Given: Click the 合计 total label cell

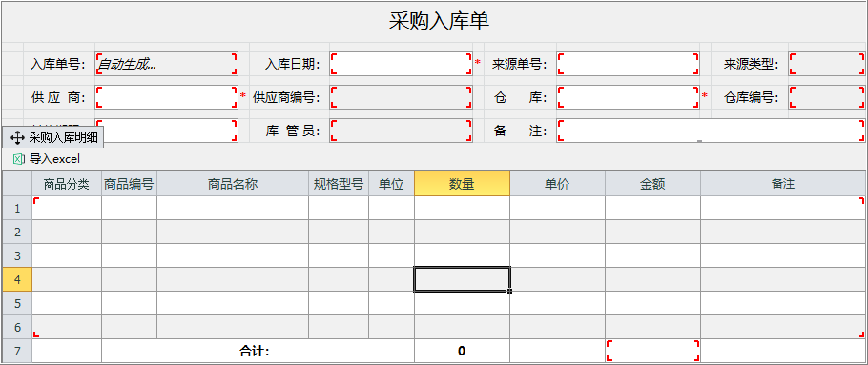Looking at the screenshot, I should click(x=258, y=351).
